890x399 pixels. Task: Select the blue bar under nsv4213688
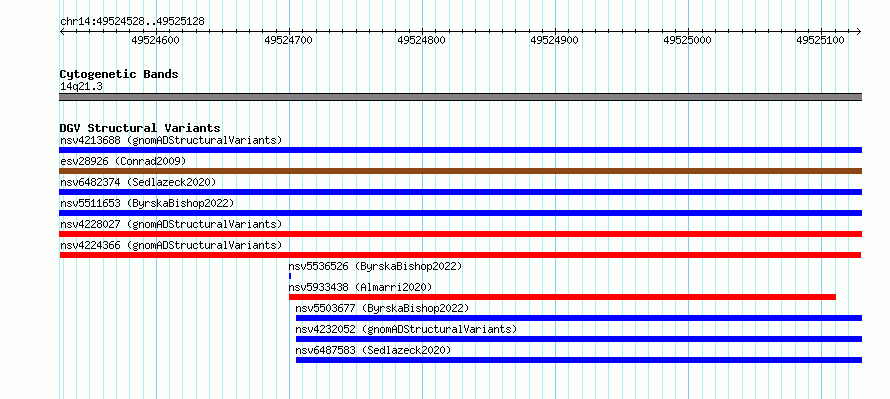(x=460, y=150)
